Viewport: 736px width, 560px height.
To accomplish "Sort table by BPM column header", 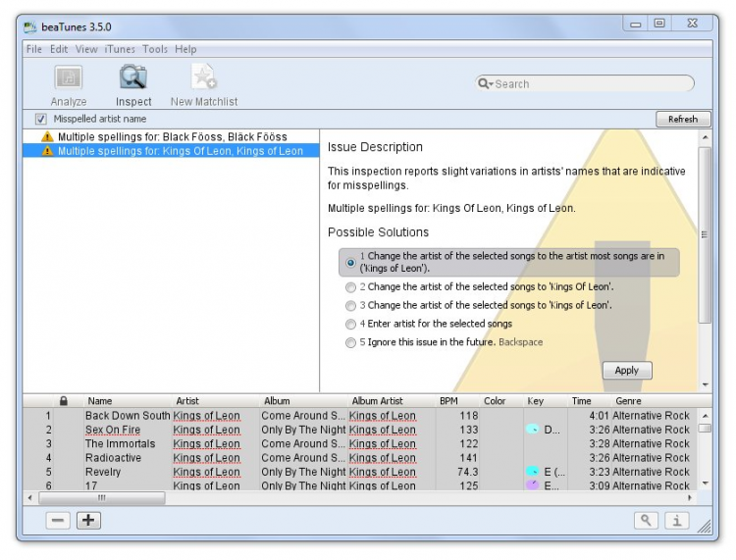I will tap(457, 401).
